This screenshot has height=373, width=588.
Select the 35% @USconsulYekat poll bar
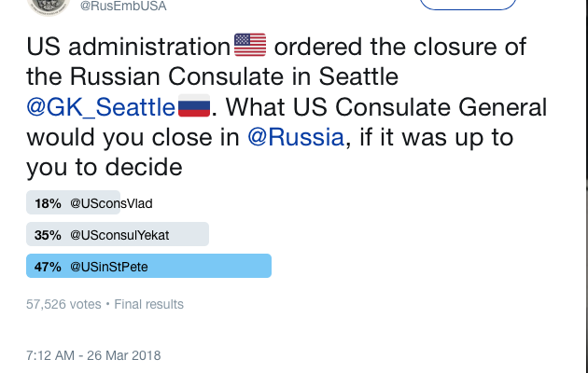[118, 234]
